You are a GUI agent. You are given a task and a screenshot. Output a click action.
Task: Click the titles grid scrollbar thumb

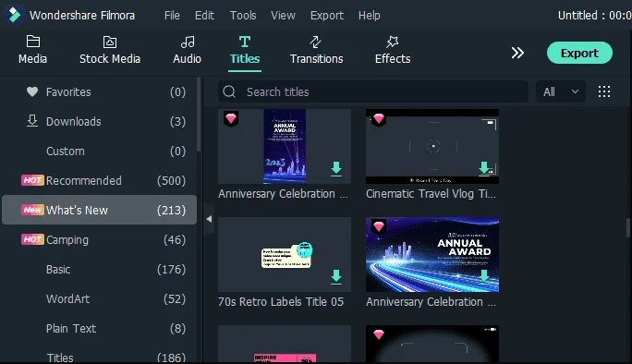(x=628, y=228)
